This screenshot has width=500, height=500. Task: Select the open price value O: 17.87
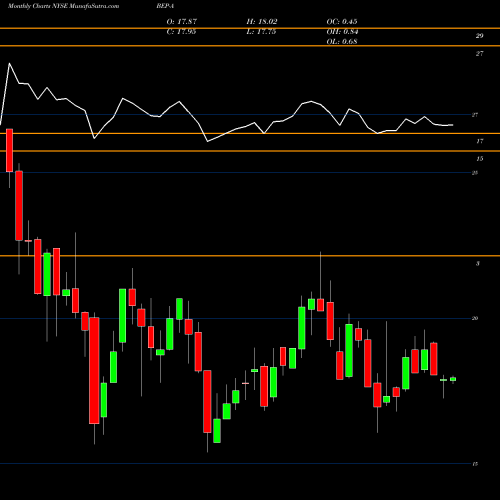pyautogui.click(x=182, y=22)
